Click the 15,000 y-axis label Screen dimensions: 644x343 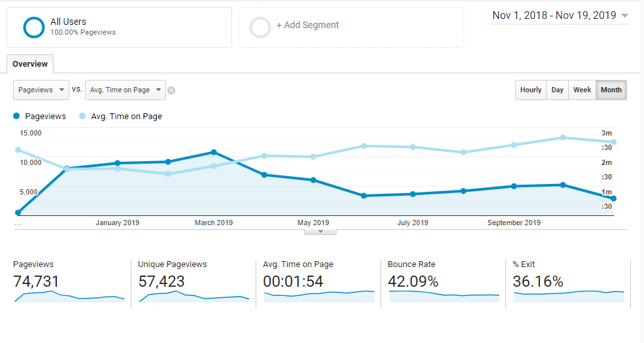click(x=31, y=133)
